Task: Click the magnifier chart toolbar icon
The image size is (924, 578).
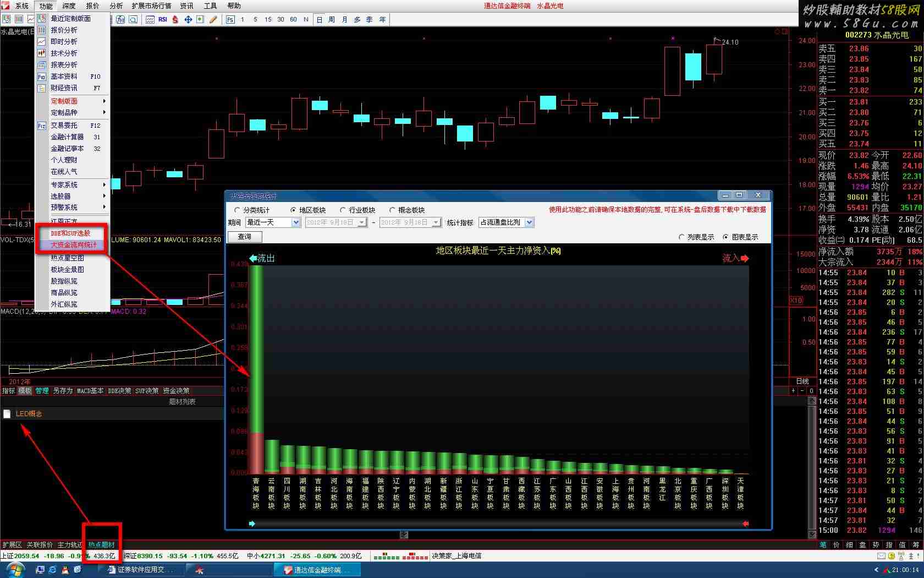Action: point(134,19)
